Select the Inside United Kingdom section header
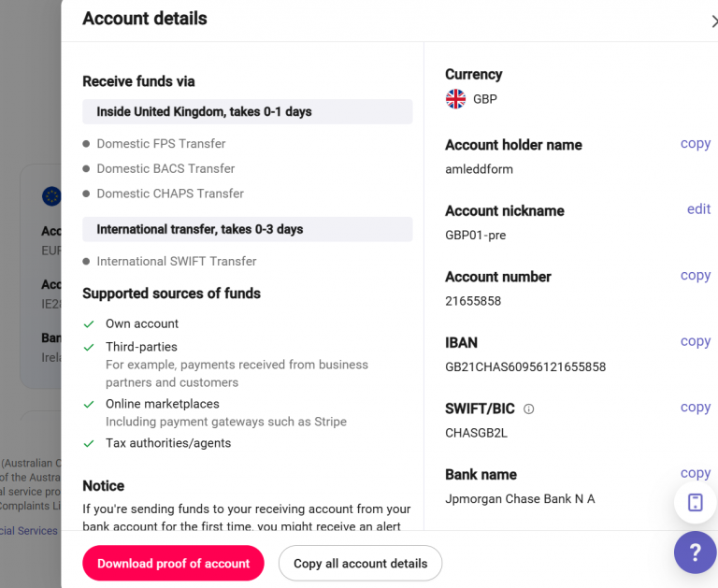This screenshot has width=718, height=588. pos(247,112)
